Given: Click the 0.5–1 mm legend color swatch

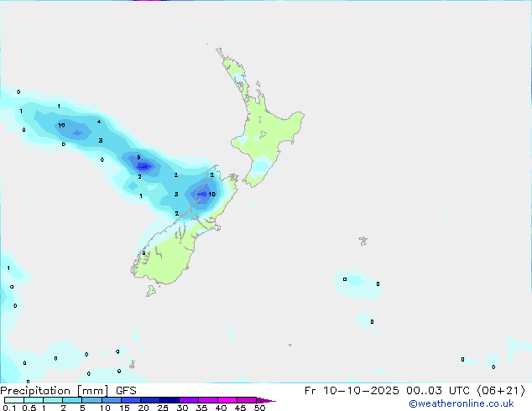Looking at the screenshot, I should (x=34, y=400).
